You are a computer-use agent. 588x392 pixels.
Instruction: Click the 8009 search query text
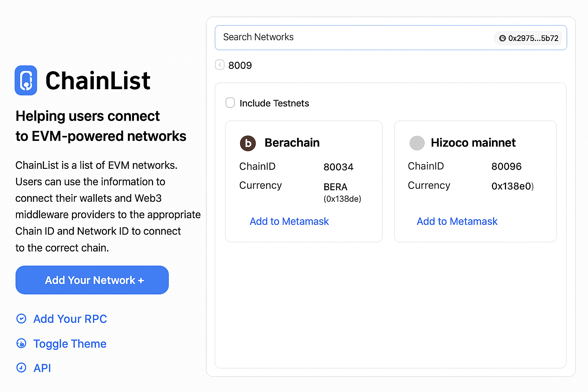coord(240,65)
